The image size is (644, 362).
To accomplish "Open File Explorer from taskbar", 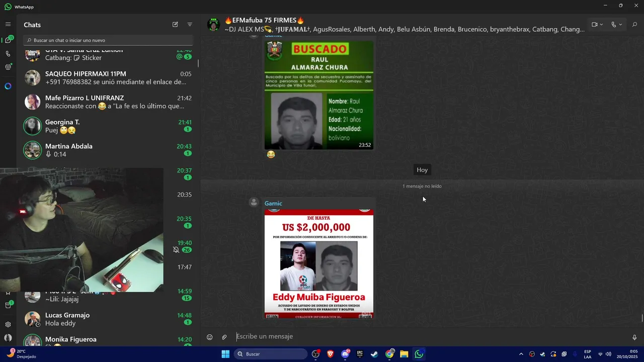I will tap(404, 354).
